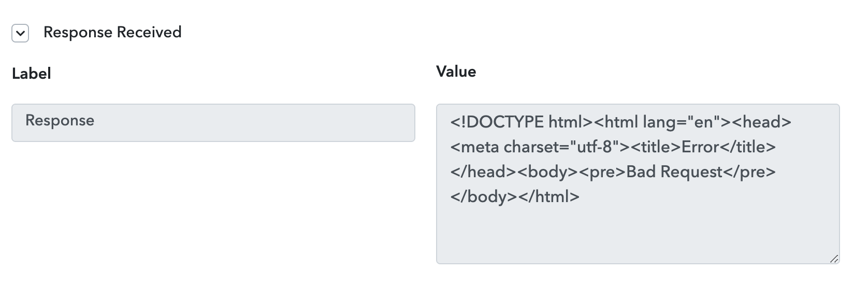
Task: Focus the Value textarea with the HTML response
Action: (638, 184)
